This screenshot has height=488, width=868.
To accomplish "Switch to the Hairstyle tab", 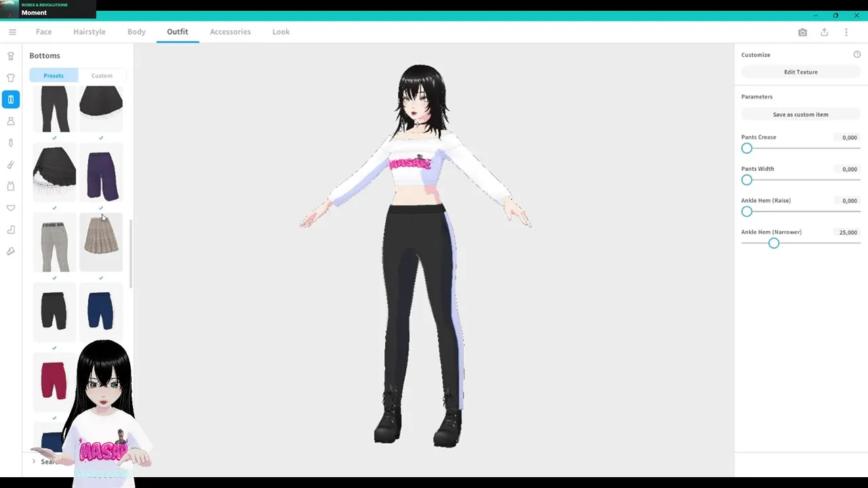I will tap(90, 32).
